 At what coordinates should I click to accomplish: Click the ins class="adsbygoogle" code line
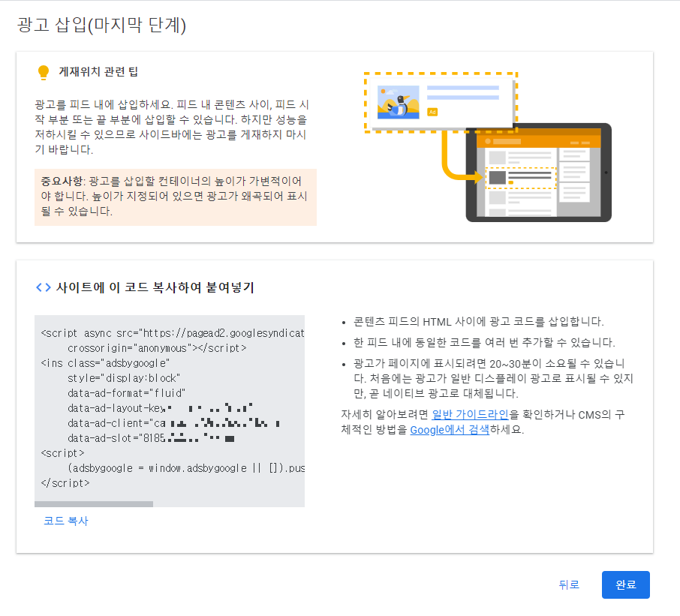[x=105, y=363]
